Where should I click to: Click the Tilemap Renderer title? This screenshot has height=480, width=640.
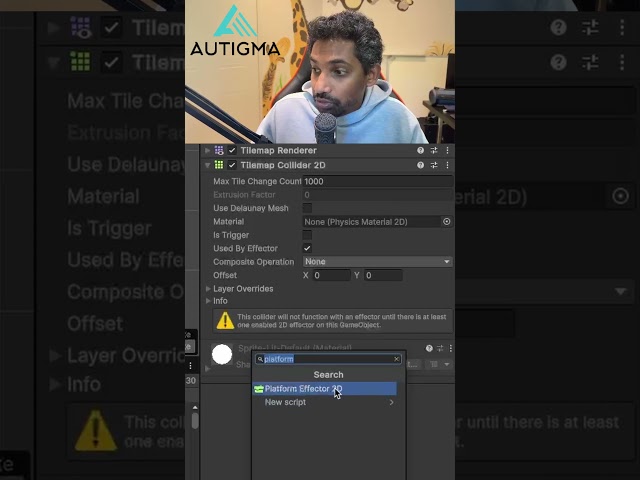pyautogui.click(x=278, y=151)
